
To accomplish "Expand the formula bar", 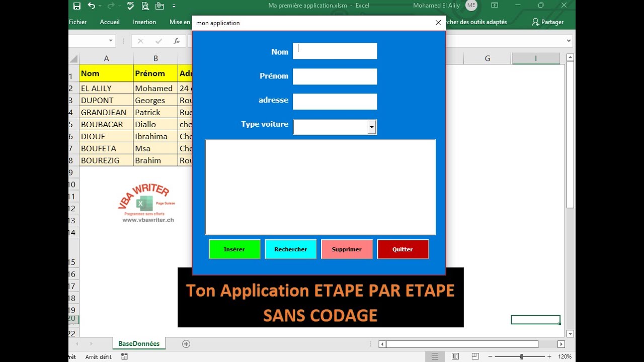I will (x=569, y=41).
